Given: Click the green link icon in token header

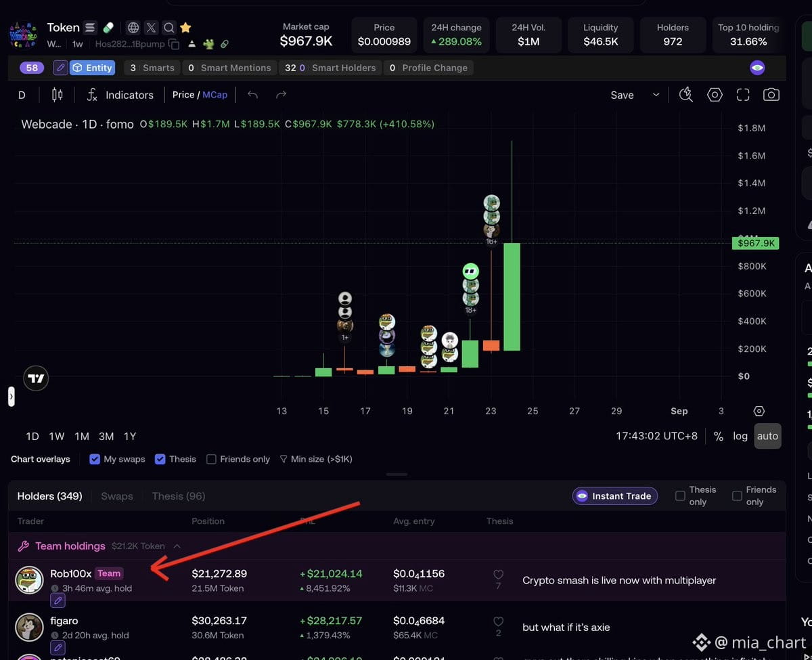Looking at the screenshot, I should click(x=225, y=44).
